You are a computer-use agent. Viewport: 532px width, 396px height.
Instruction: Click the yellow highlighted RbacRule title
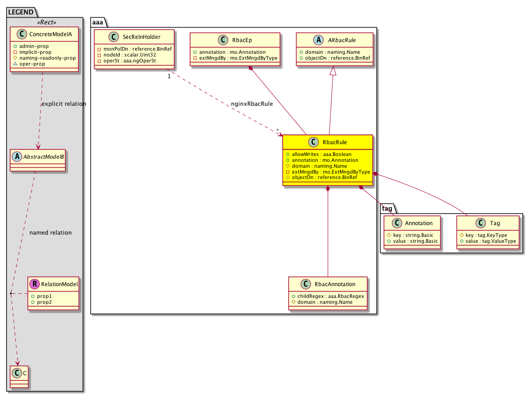[335, 142]
